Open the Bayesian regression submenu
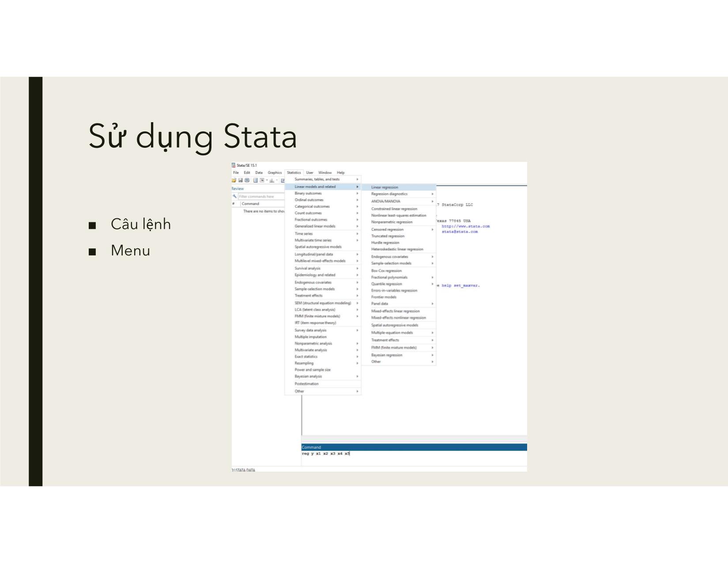The image size is (728, 562). pos(399,355)
